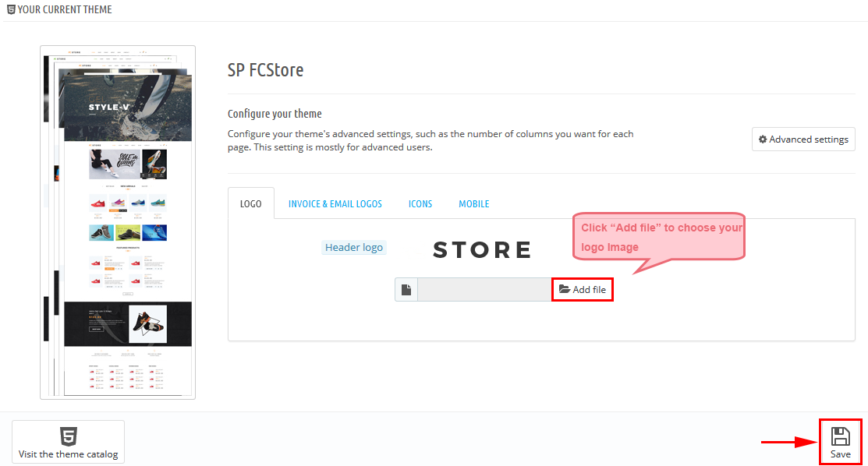Click the Add file button
Image resolution: width=868 pixels, height=466 pixels.
point(583,289)
